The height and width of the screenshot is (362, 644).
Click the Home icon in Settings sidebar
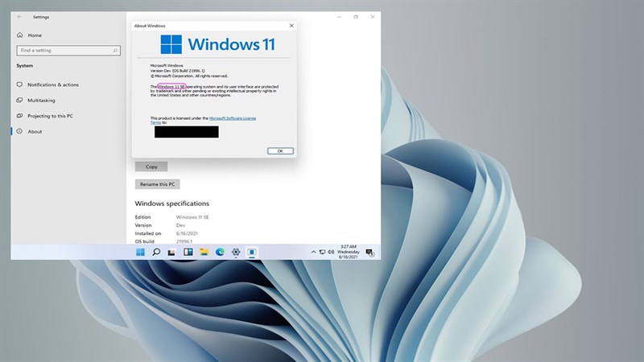click(19, 35)
